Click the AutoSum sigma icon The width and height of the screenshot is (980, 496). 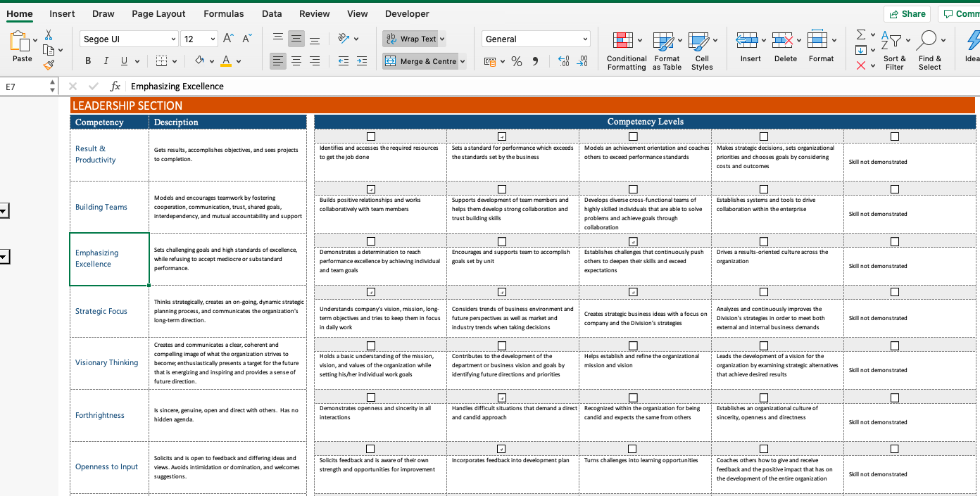[860, 34]
